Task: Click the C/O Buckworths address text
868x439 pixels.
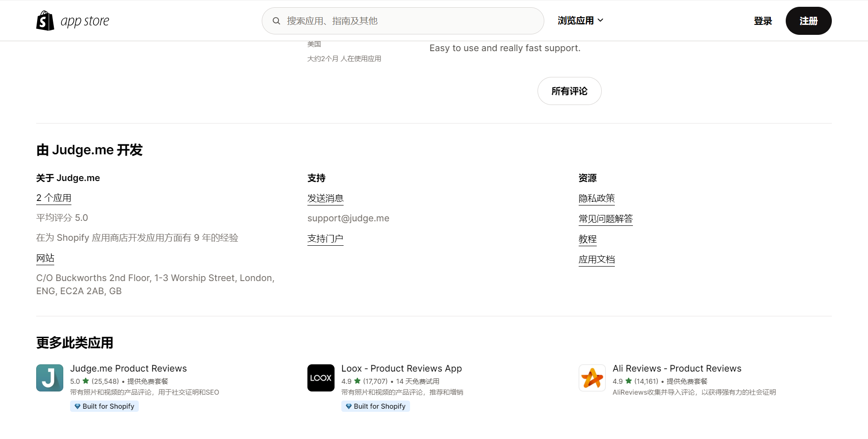Action: click(156, 284)
